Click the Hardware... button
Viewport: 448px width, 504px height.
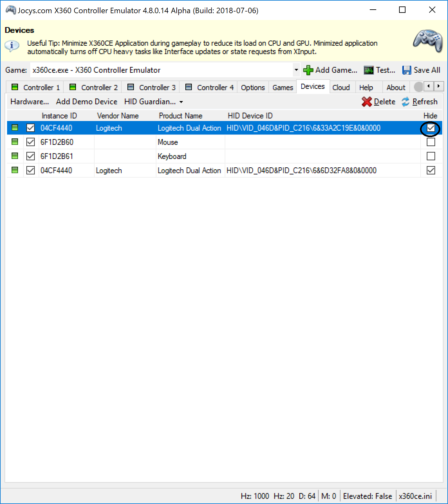tap(30, 102)
